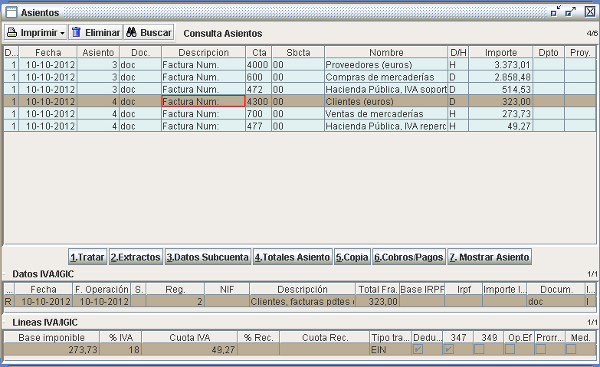The height and width of the screenshot is (367, 600).
Task: Toggle the Dedu... checkbox in Lineas IVA
Action: coord(418,349)
